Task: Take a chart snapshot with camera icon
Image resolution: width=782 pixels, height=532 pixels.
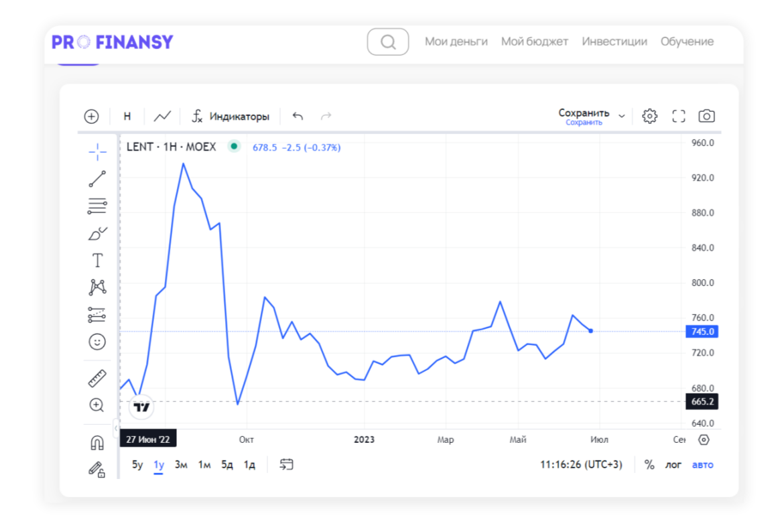Action: tap(706, 116)
